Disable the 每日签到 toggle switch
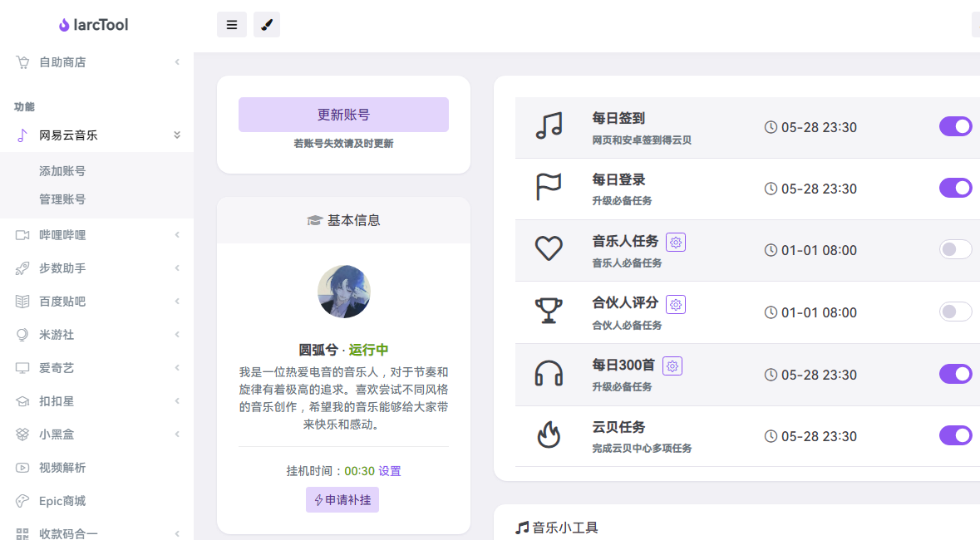 tap(955, 126)
